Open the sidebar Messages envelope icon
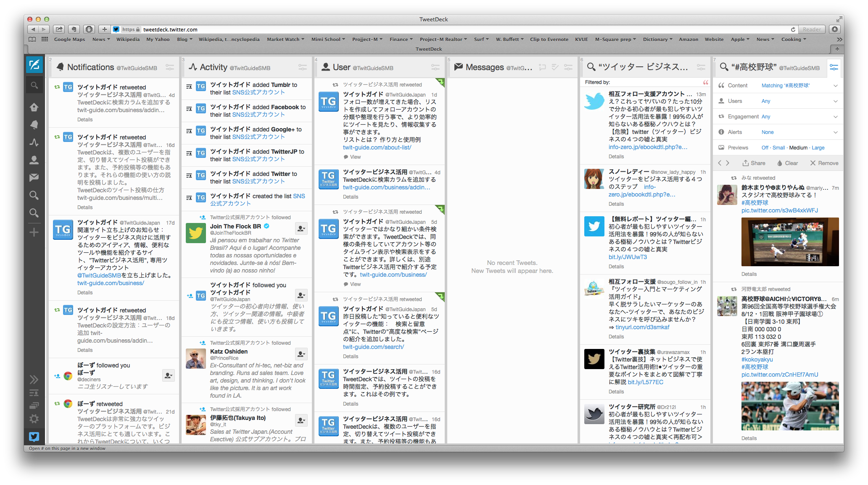 click(34, 178)
